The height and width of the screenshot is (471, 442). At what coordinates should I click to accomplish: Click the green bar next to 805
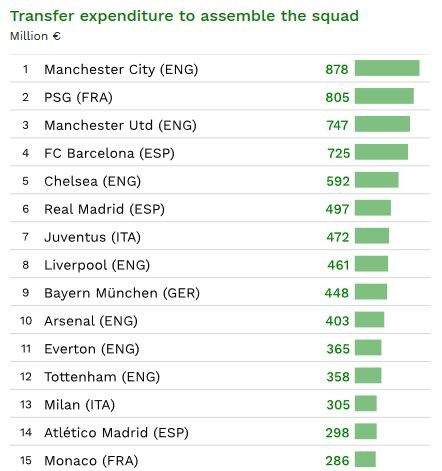(384, 96)
